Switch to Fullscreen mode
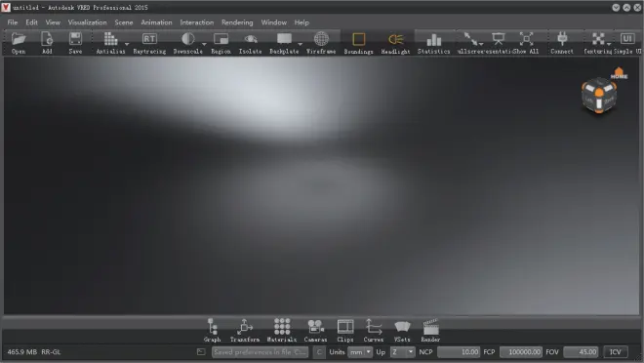Image resolution: width=644 pixels, height=363 pixels. tap(469, 43)
